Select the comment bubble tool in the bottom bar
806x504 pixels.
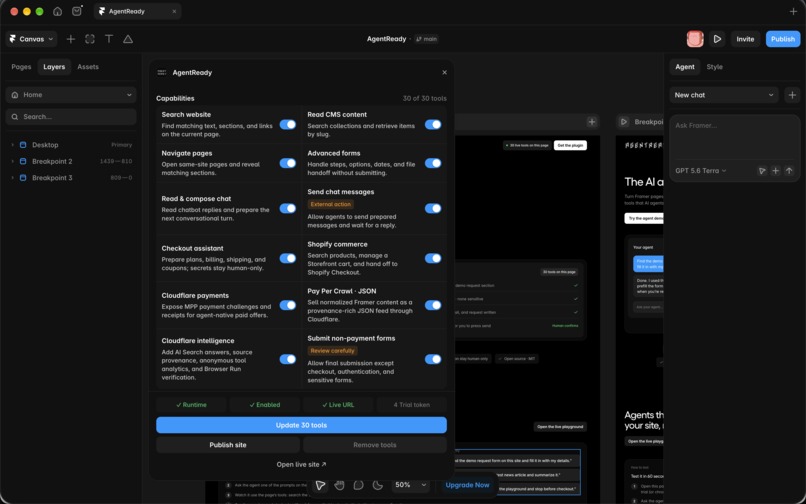358,485
